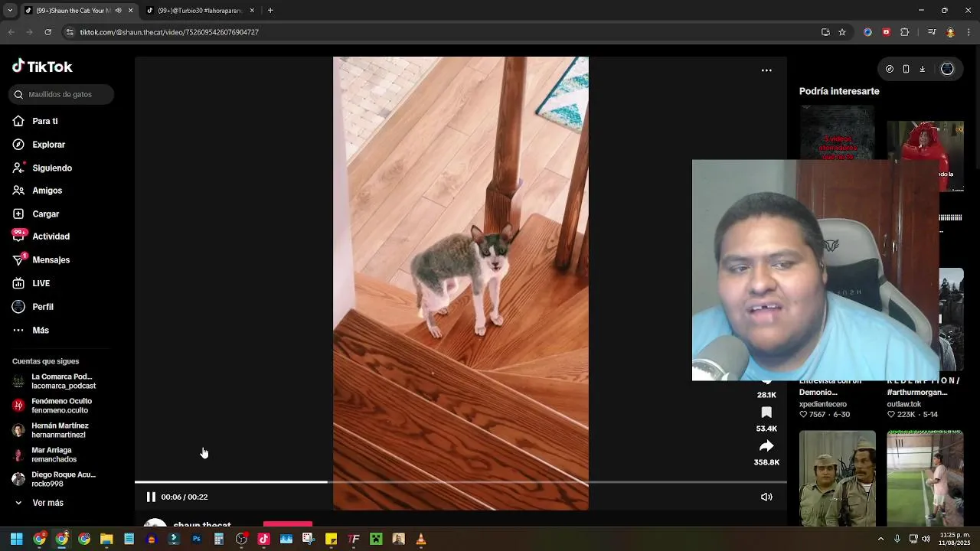Open the three-dots video options menu
The image size is (980, 551).
click(x=766, y=70)
